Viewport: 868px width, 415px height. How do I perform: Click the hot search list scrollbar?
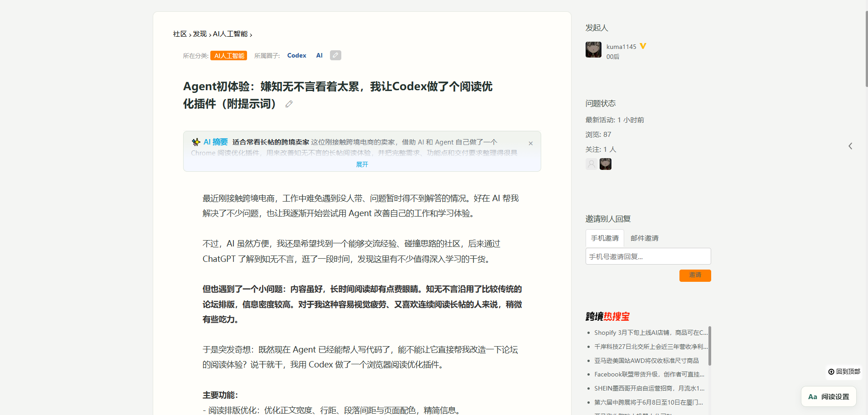point(709,346)
